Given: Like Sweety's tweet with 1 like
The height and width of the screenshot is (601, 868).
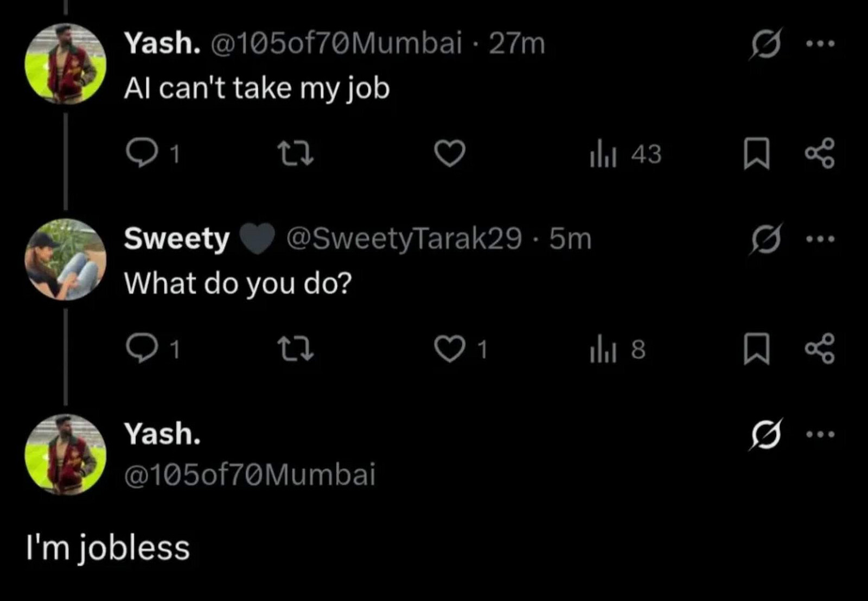Looking at the screenshot, I should coord(461,349).
